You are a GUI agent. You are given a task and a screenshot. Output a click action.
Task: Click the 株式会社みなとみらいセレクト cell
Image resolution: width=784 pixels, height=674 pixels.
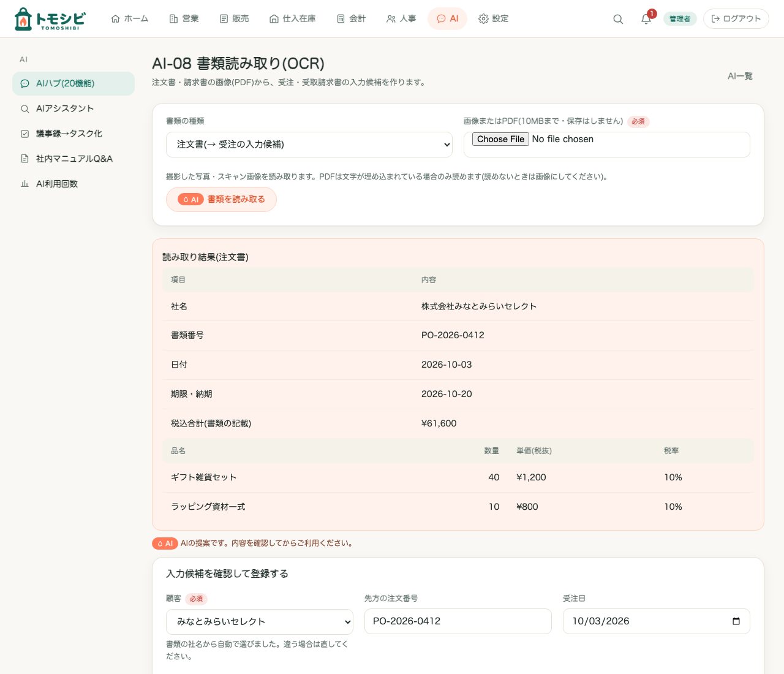(479, 306)
